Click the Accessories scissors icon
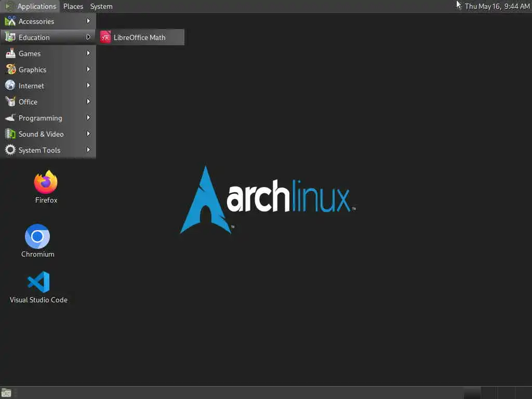The width and height of the screenshot is (532, 399). coord(10,21)
